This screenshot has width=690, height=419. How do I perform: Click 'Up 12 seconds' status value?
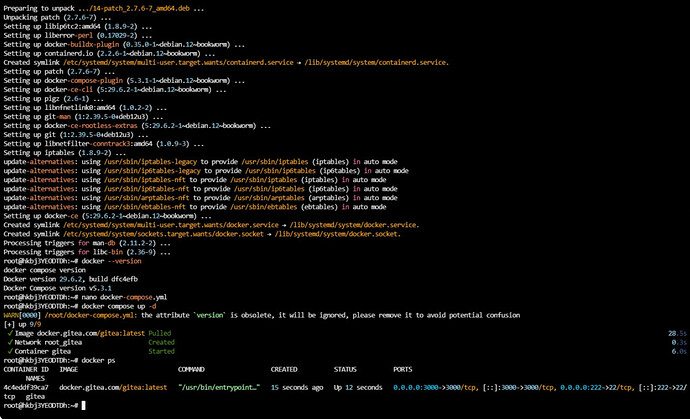click(x=358, y=387)
